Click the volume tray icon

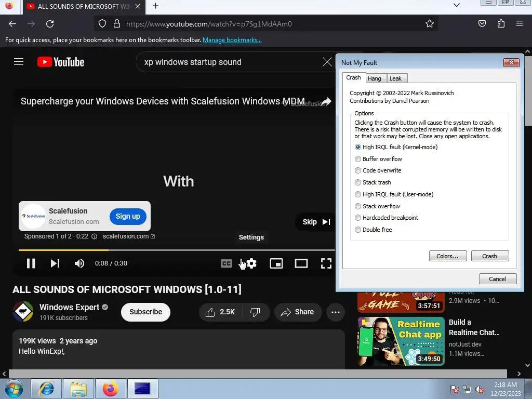[480, 390]
